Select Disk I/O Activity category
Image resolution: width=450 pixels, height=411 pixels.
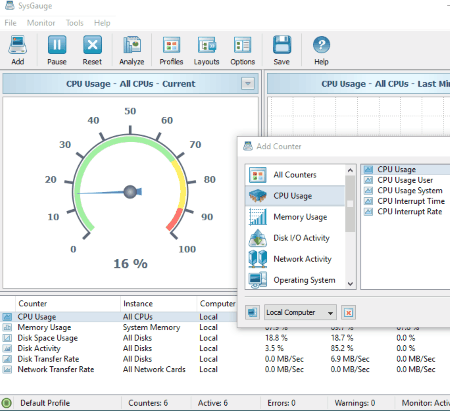point(295,238)
